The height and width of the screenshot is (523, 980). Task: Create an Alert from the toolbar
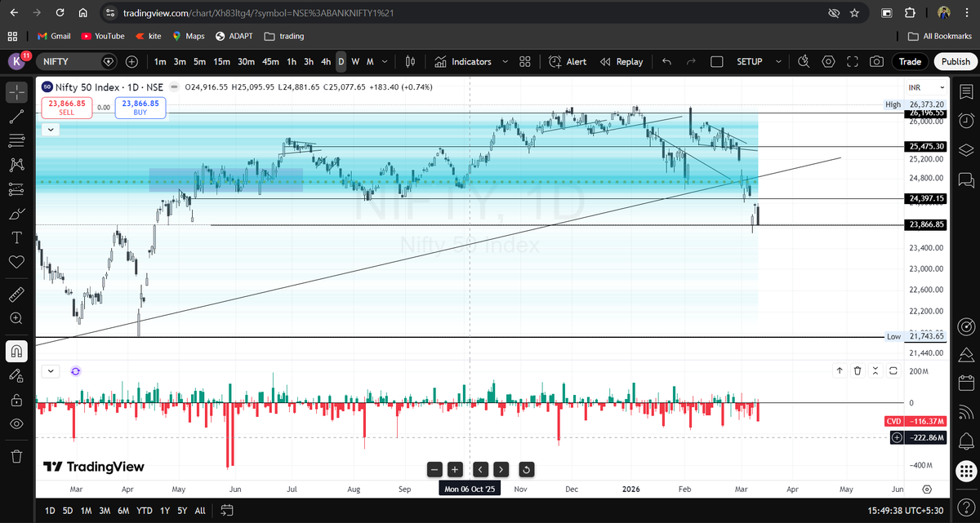(568, 61)
